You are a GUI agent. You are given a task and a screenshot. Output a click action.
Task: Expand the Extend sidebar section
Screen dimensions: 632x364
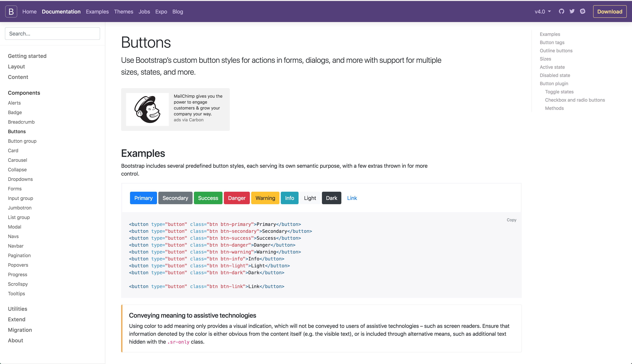click(17, 319)
